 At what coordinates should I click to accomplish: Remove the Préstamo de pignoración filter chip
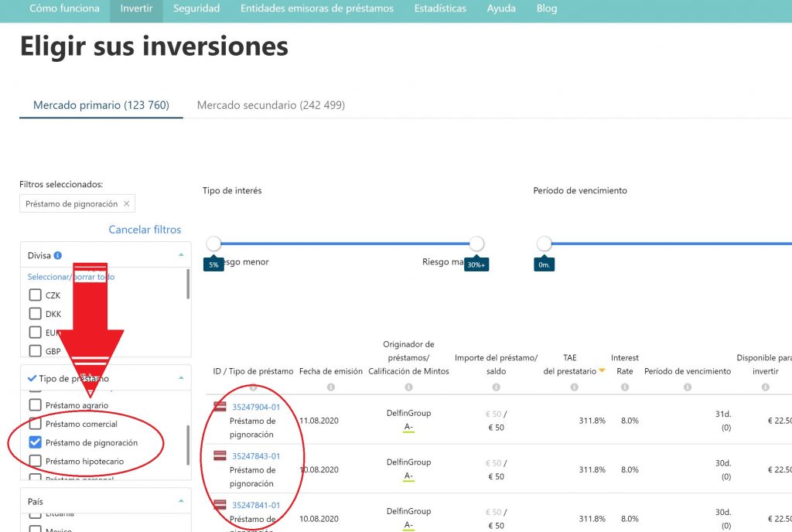tap(126, 203)
